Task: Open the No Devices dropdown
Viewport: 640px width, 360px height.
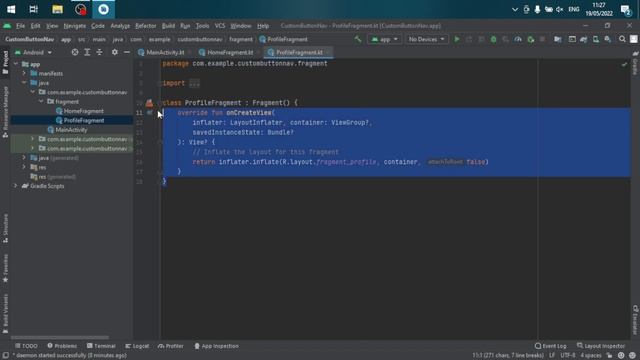Action: [x=426, y=39]
